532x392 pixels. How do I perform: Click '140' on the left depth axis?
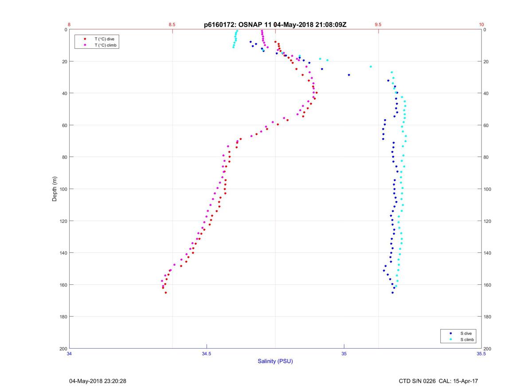click(63, 253)
